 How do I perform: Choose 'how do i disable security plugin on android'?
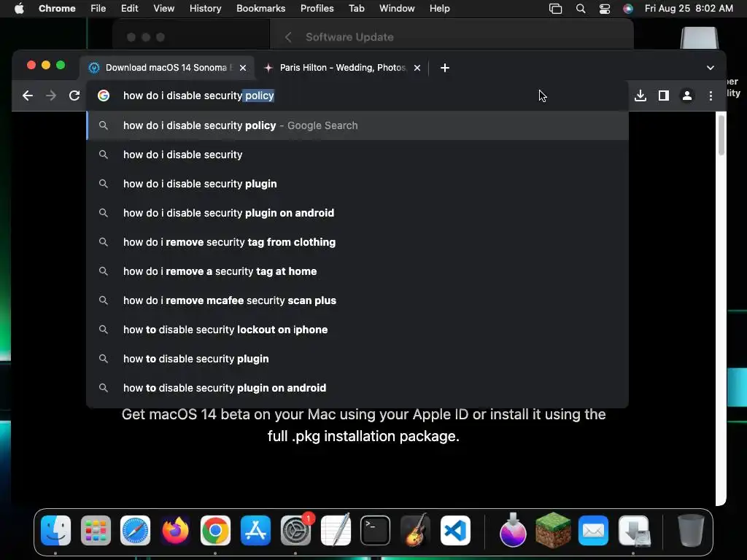[357, 213]
